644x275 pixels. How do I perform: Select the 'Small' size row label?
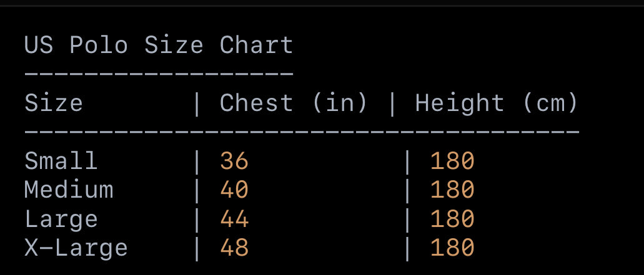coord(61,161)
